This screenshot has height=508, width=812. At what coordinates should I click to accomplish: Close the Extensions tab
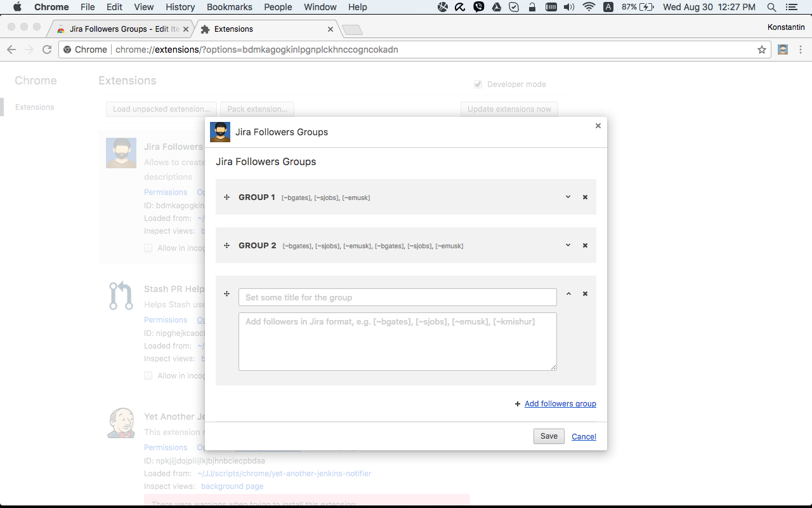331,29
